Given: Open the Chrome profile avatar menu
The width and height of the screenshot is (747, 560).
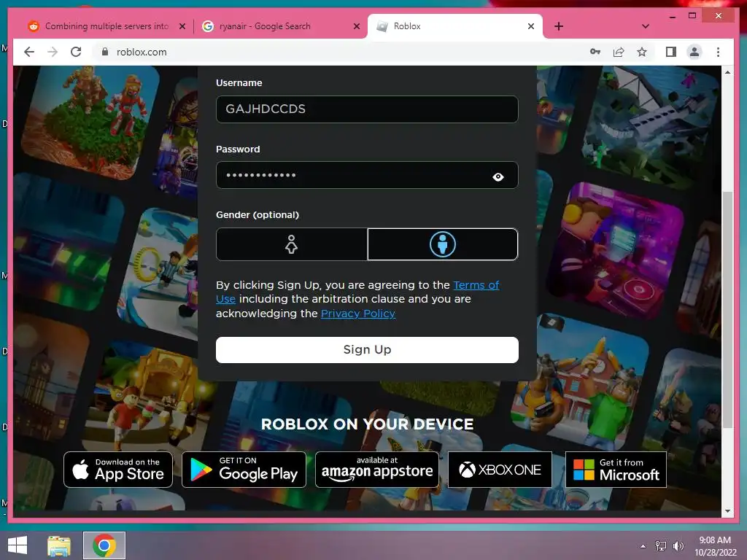Looking at the screenshot, I should 694,52.
